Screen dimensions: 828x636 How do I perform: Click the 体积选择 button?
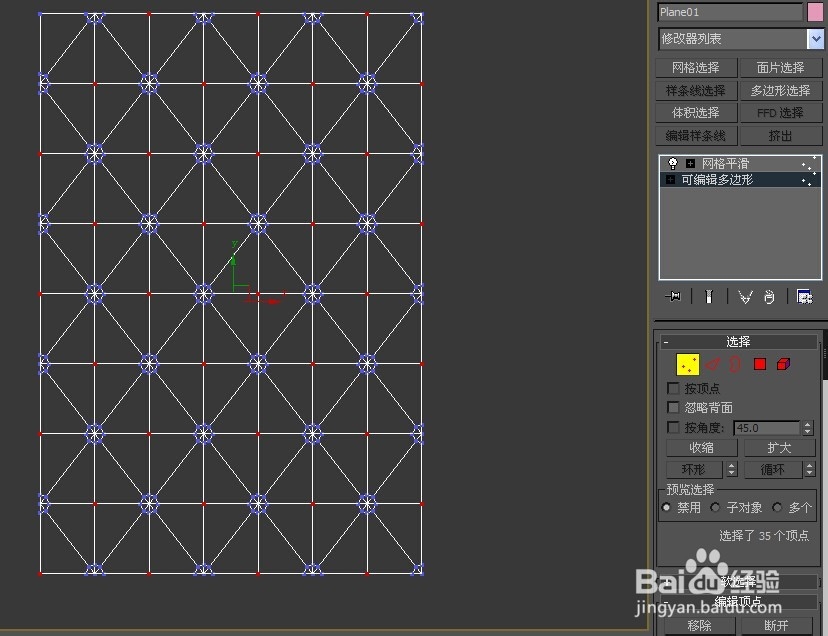(x=695, y=113)
